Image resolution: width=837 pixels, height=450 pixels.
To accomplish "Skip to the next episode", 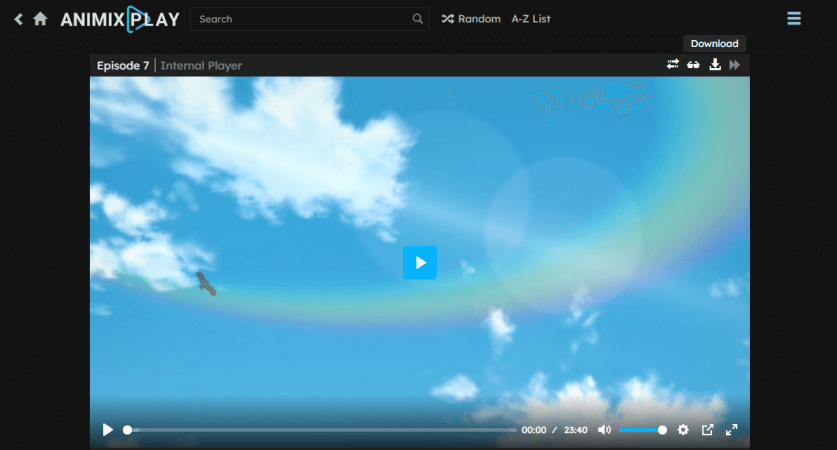I will pyautogui.click(x=735, y=65).
